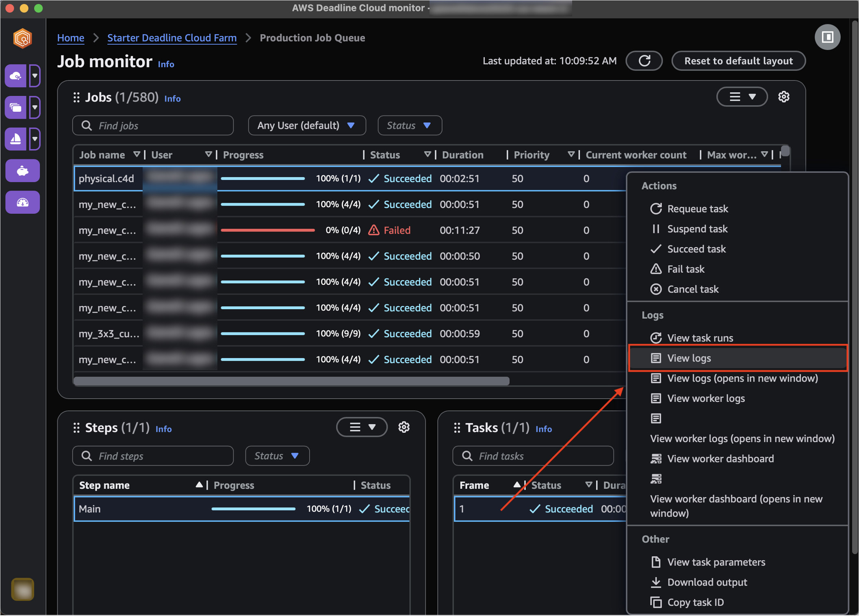Open the piggy-bank budget icon in the sidebar
The image size is (859, 616).
(22, 171)
